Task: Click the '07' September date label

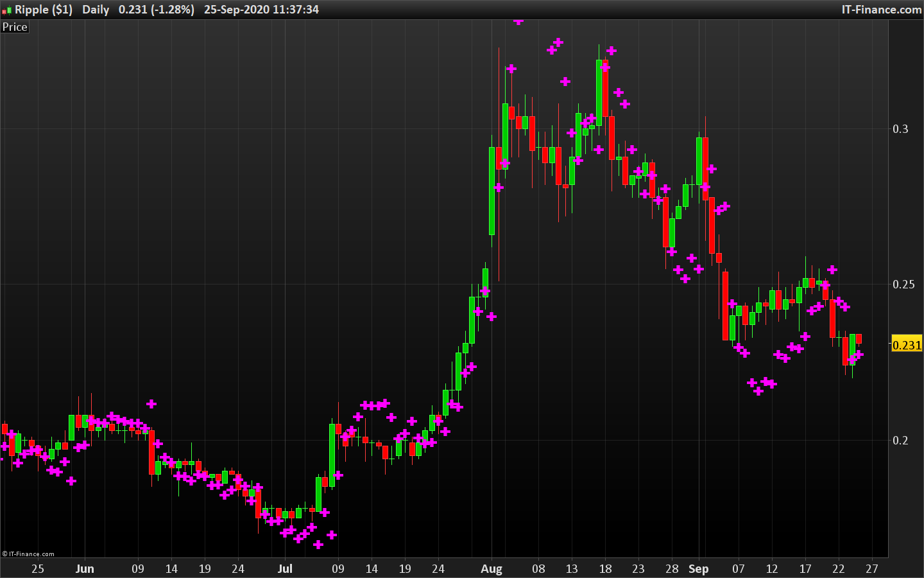Action: coord(739,569)
